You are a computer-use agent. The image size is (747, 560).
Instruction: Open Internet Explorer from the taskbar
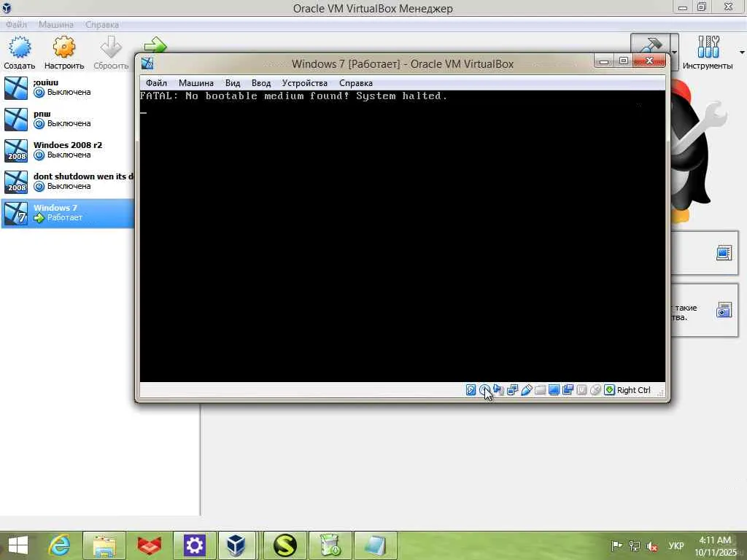point(59,545)
